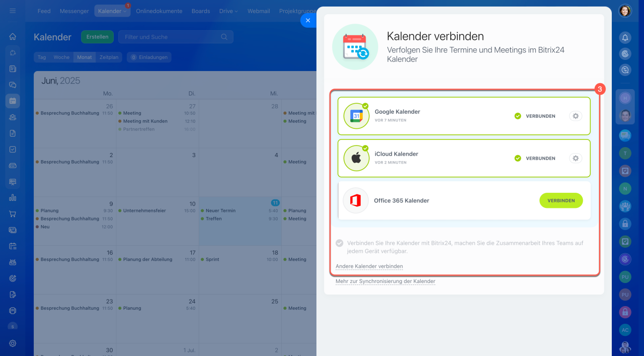Click the Office 365 logo icon
Screen dimensions: 644x356
pos(355,200)
